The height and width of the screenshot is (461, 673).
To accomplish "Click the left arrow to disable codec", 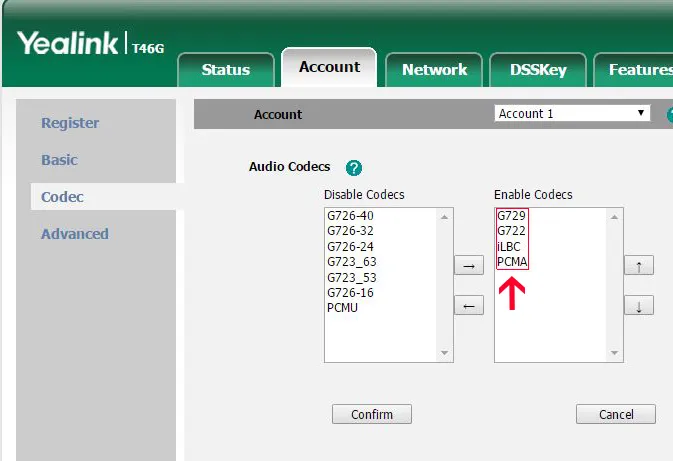I will pos(468,306).
